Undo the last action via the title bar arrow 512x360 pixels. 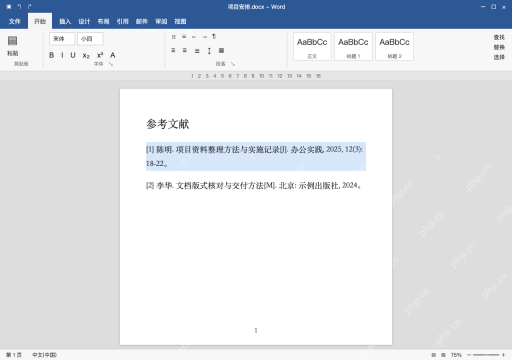tap(19, 7)
